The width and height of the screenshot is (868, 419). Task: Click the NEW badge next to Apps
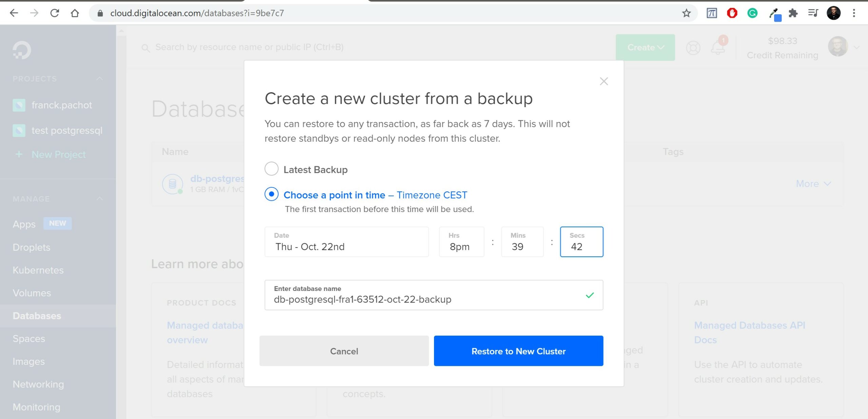coord(57,223)
